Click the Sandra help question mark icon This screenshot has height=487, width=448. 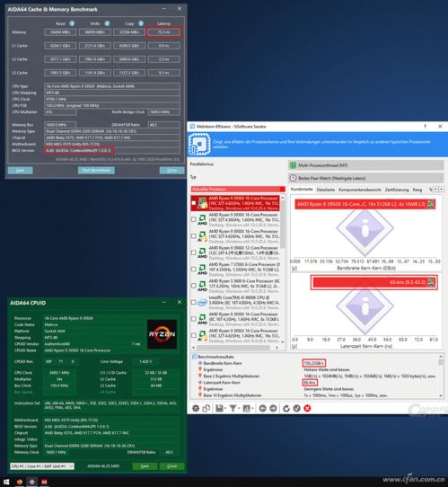425,127
